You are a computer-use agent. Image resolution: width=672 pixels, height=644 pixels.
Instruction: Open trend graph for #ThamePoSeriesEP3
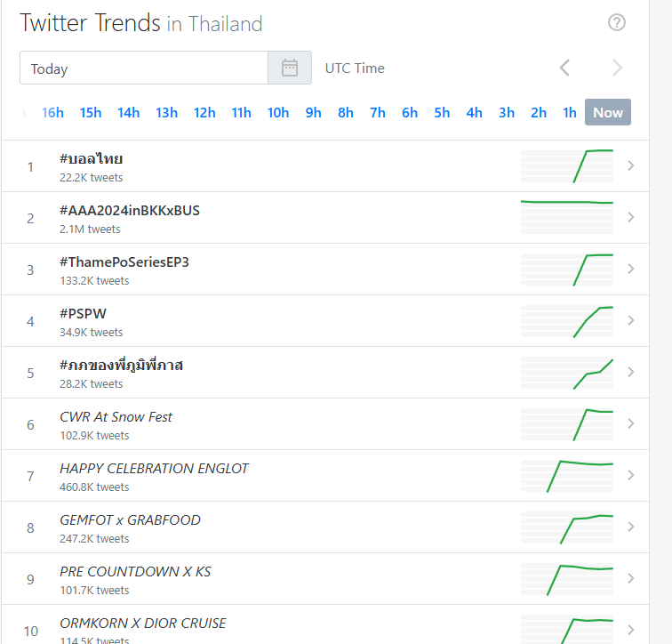tap(567, 269)
